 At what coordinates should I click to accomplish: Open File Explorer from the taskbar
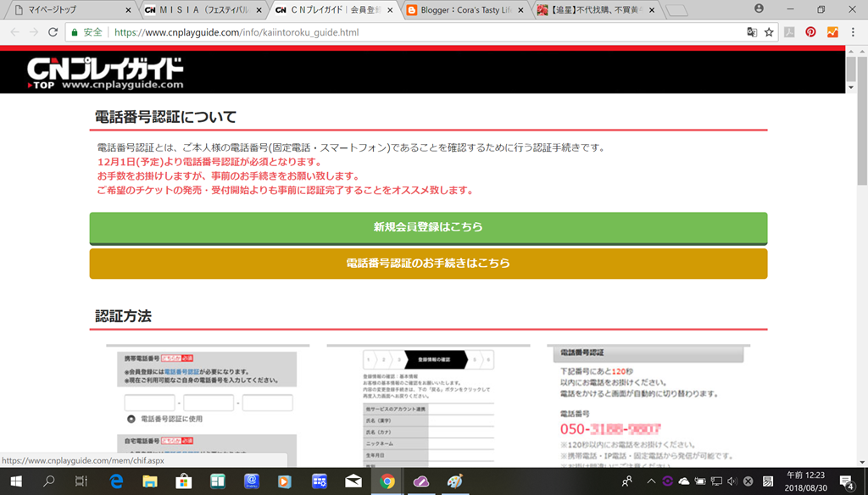(x=149, y=481)
